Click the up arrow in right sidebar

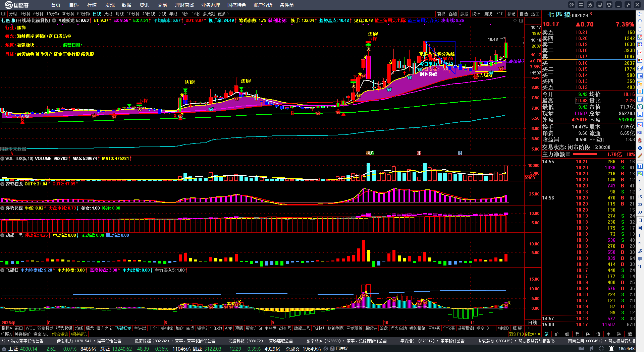point(640,22)
